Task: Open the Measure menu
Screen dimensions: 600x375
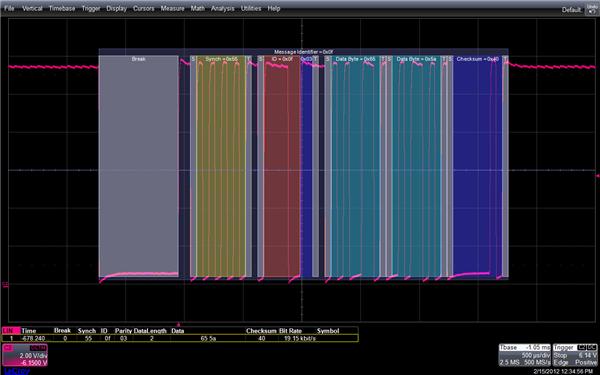Action: tap(172, 8)
